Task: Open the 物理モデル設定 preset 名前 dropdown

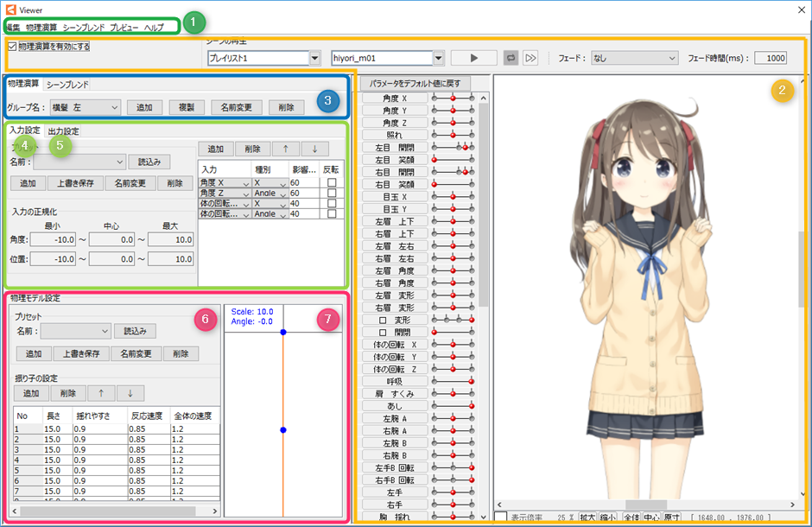Action: [x=76, y=331]
